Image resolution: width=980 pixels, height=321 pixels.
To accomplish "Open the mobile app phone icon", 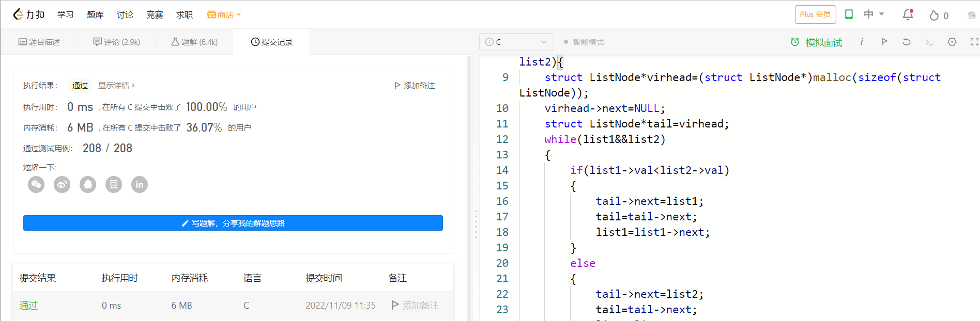I will pos(849,14).
